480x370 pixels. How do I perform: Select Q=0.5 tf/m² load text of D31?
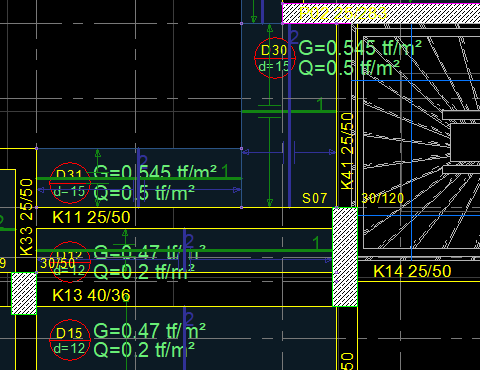pos(144,193)
